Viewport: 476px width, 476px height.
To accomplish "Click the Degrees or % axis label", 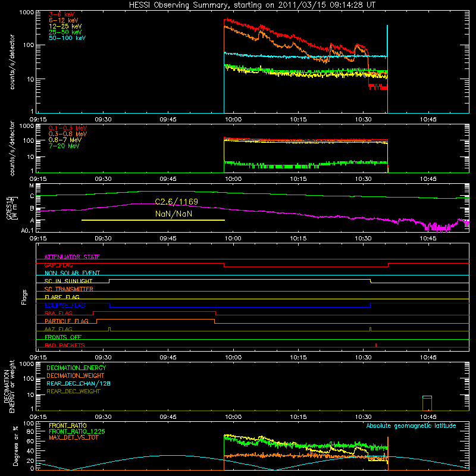I will pyautogui.click(x=15, y=446).
